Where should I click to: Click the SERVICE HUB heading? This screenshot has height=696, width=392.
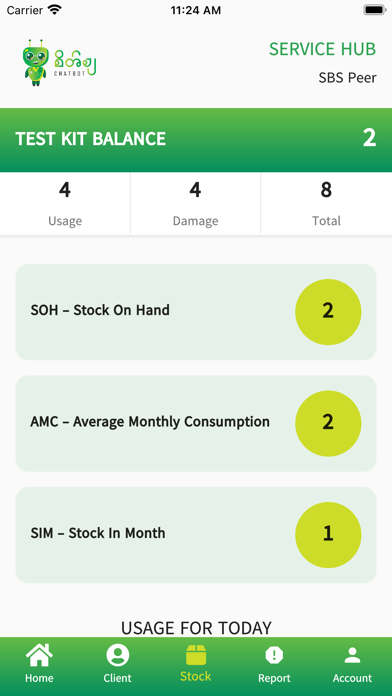(x=322, y=49)
